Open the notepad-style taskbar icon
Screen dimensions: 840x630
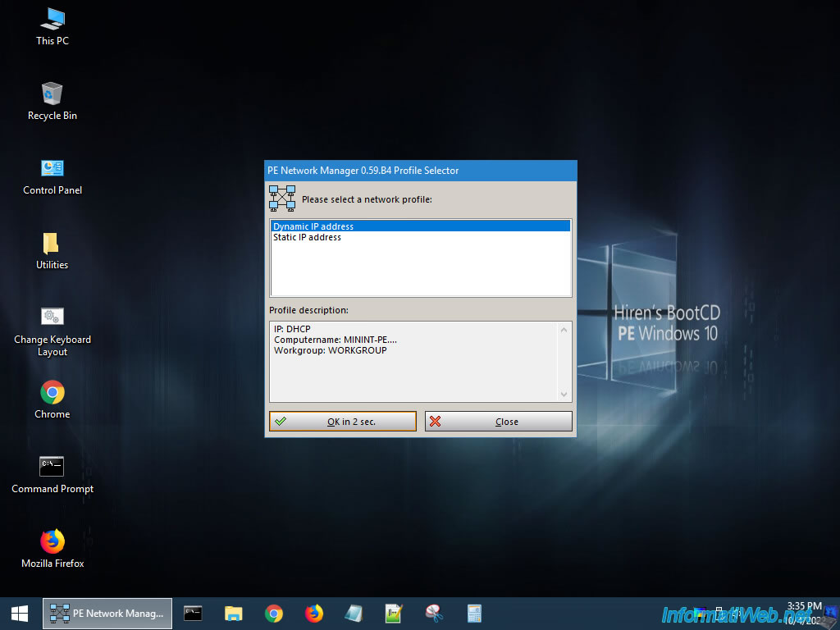click(x=354, y=614)
